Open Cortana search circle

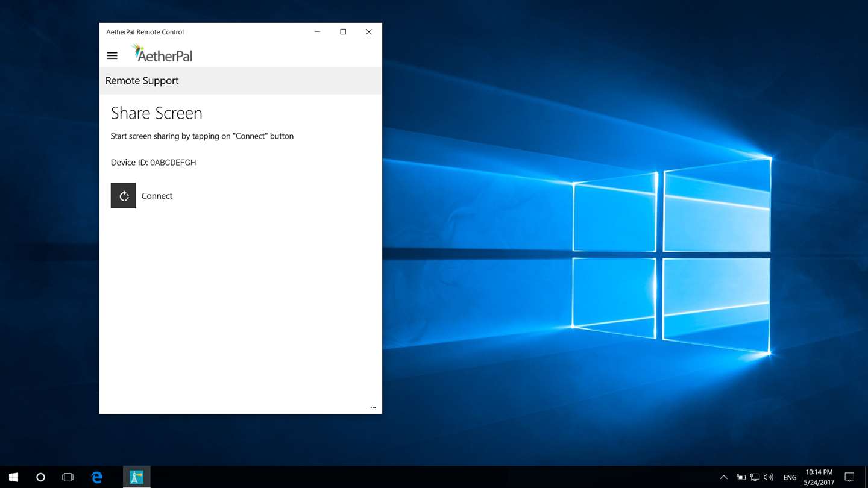[40, 477]
